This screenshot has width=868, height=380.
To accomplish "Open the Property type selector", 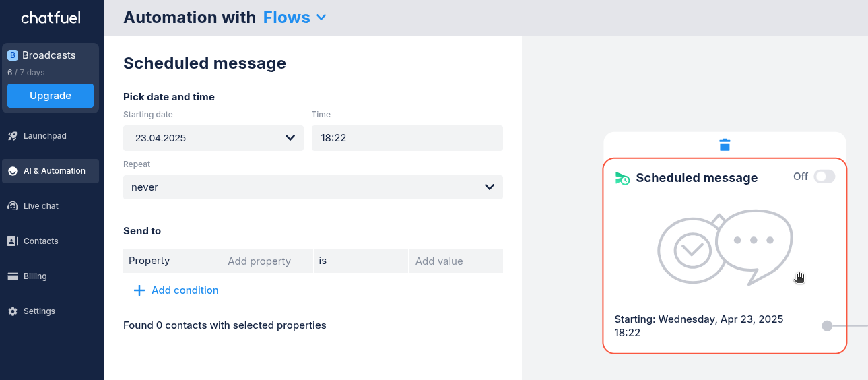I will (170, 261).
